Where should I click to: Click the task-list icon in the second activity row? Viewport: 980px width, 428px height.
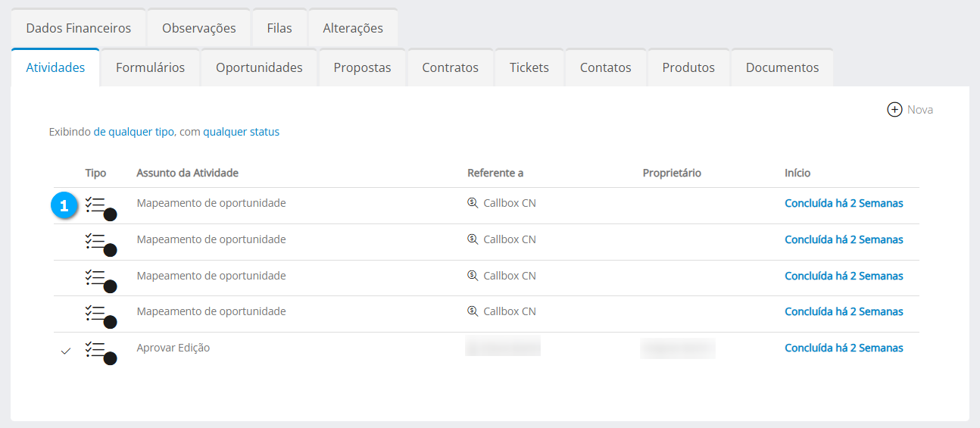point(96,241)
